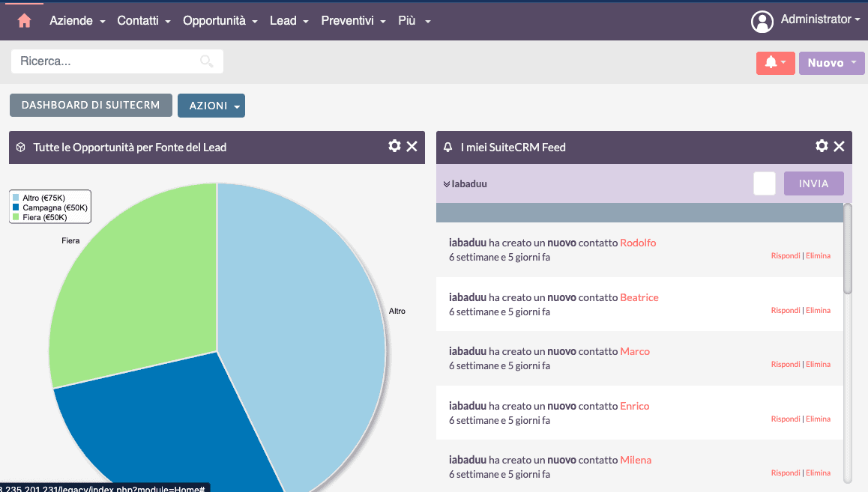
Task: Click the cube icon in Opportunità dashlet header
Action: tap(20, 147)
